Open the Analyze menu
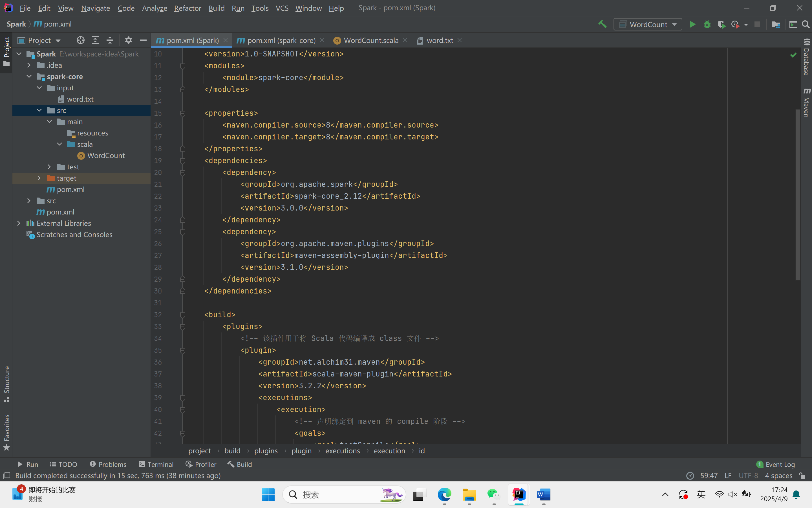This screenshot has height=508, width=812. pyautogui.click(x=154, y=8)
